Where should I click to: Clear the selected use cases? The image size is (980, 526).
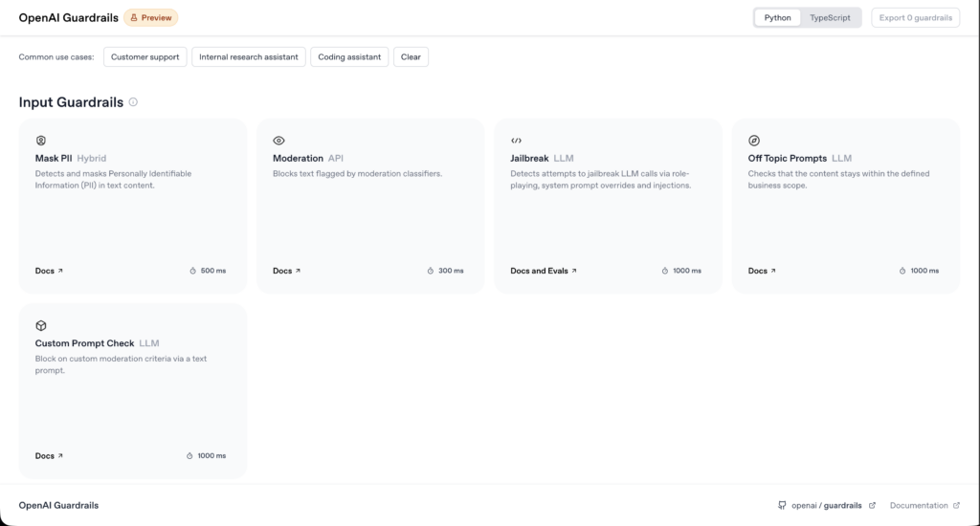click(x=411, y=57)
